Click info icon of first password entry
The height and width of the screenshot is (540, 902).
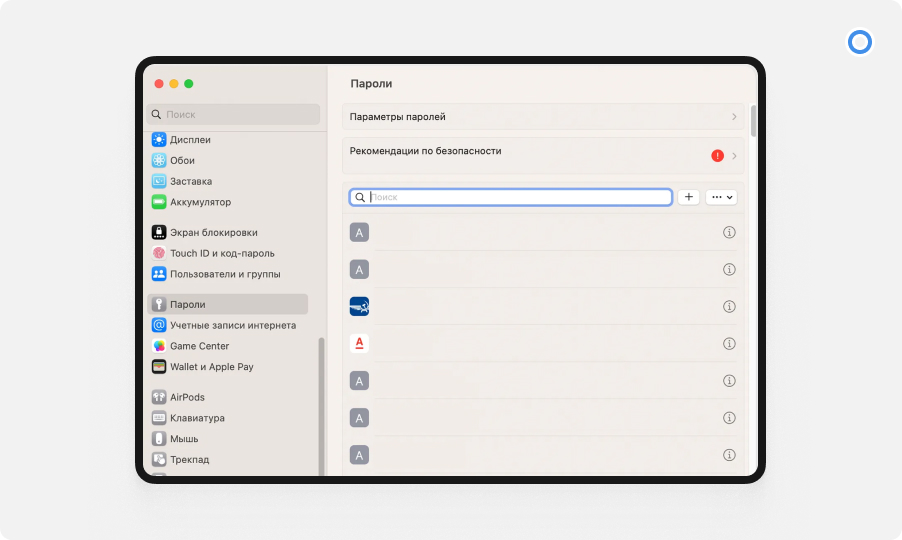[729, 232]
